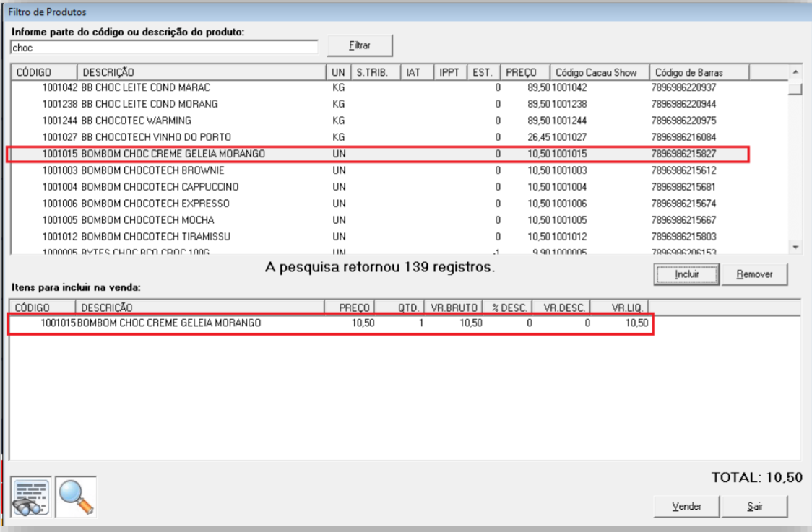Click the product list scroll down arrow
Image resolution: width=812 pixels, height=532 pixels.
795,248
